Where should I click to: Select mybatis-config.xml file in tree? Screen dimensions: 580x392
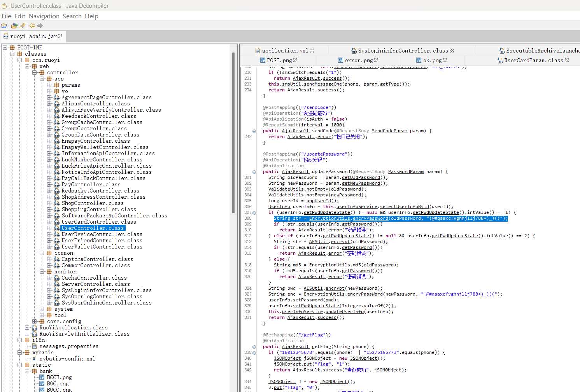[67, 359]
